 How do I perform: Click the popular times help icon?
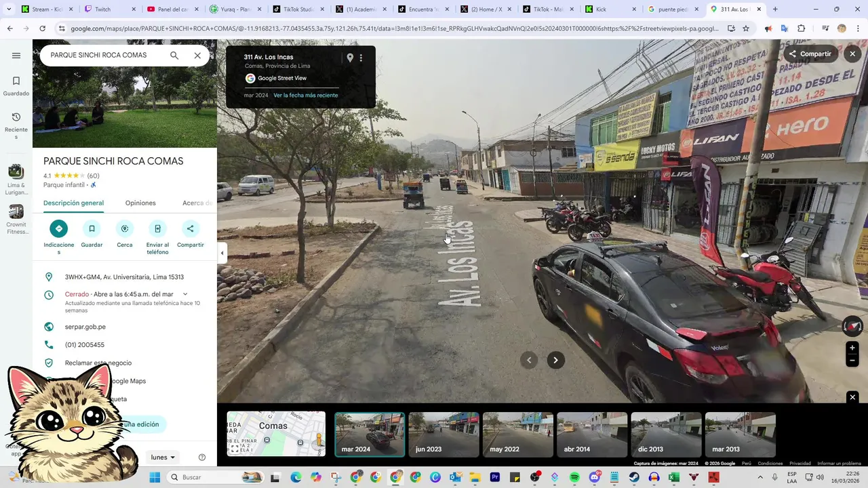tap(201, 457)
